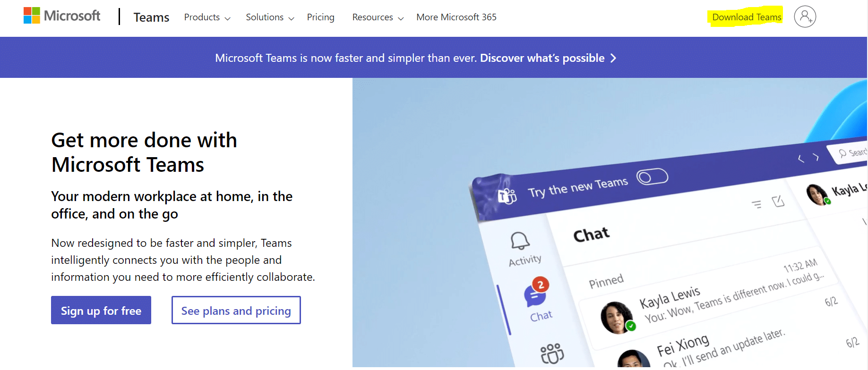
Task: Click 'Get more done with Microsoft Teams' heading
Action: pyautogui.click(x=144, y=152)
